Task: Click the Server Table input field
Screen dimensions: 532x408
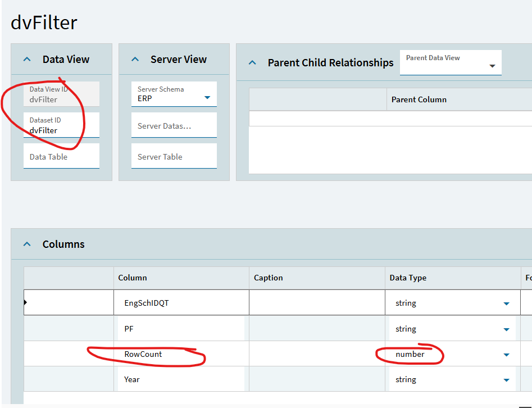Action: (x=174, y=156)
